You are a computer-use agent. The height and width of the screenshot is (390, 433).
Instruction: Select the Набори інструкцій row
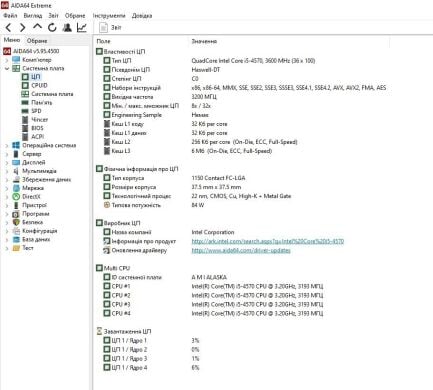[x=245, y=88]
